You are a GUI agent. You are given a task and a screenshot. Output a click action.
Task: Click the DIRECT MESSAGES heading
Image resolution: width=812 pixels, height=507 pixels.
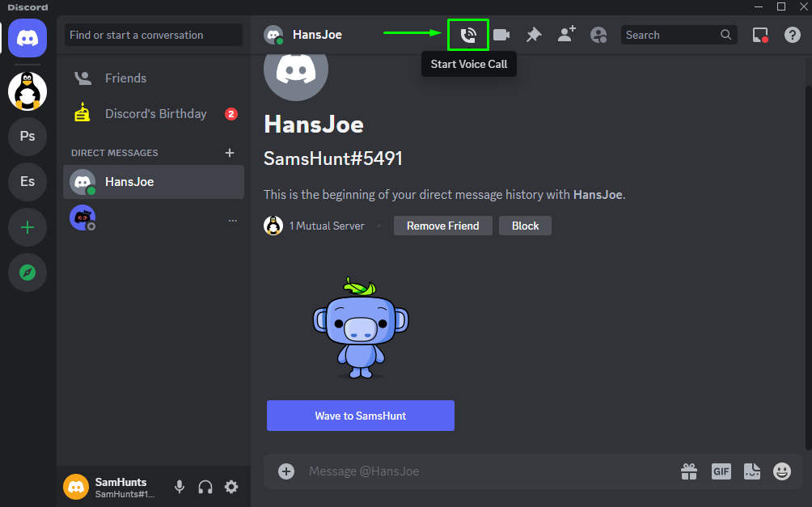point(115,153)
